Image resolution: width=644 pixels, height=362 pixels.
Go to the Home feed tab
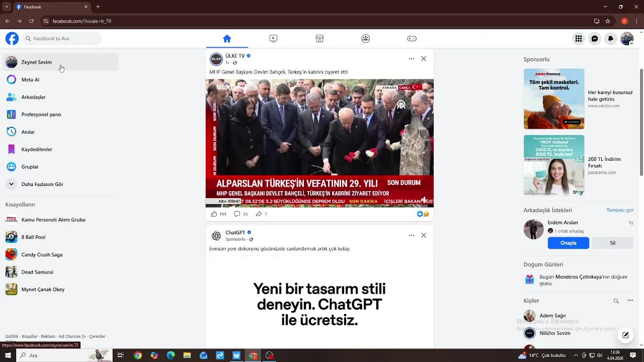pyautogui.click(x=227, y=39)
